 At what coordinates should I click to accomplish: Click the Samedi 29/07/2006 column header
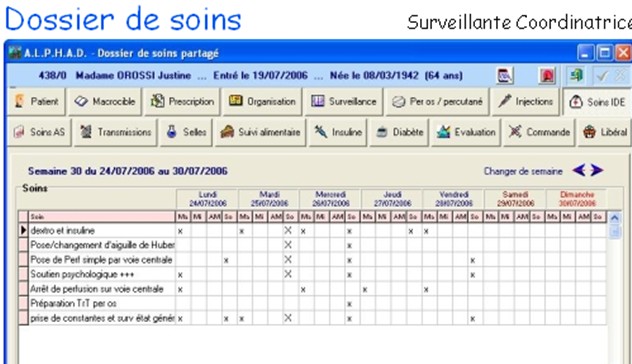click(x=515, y=199)
